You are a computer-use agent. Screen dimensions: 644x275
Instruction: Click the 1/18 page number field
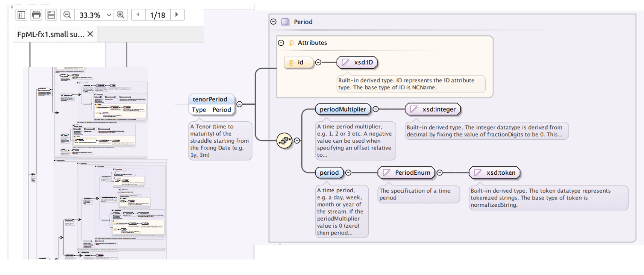[158, 15]
